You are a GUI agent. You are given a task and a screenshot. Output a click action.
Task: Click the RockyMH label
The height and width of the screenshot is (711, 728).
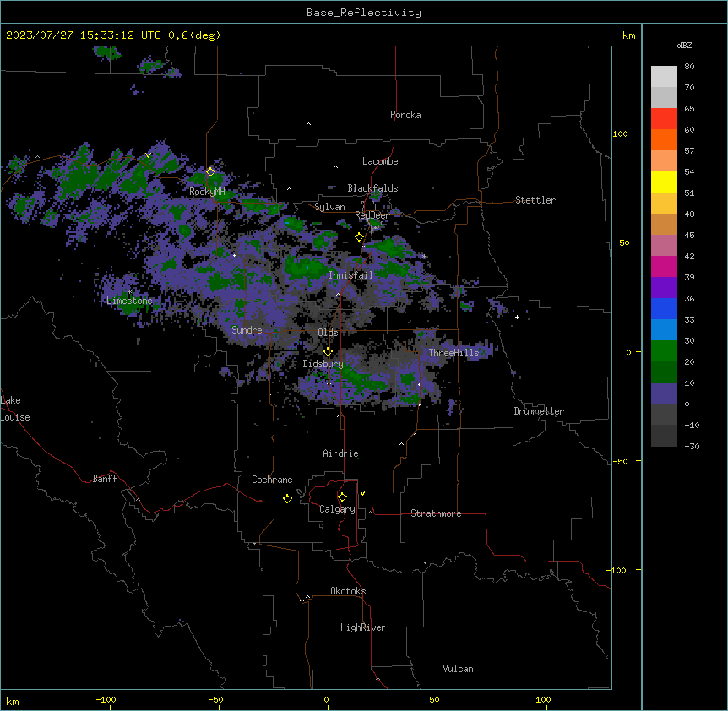207,192
